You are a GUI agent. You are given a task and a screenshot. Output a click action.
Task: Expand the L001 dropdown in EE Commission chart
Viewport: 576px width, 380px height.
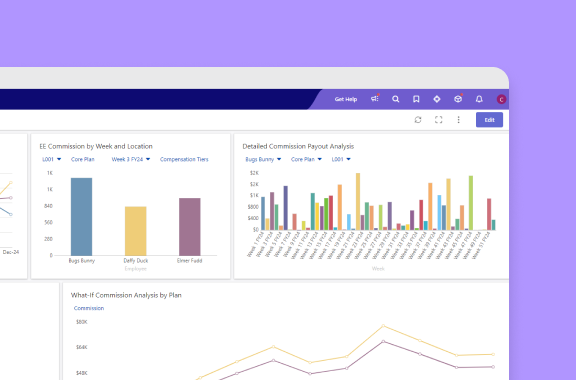[x=51, y=159]
